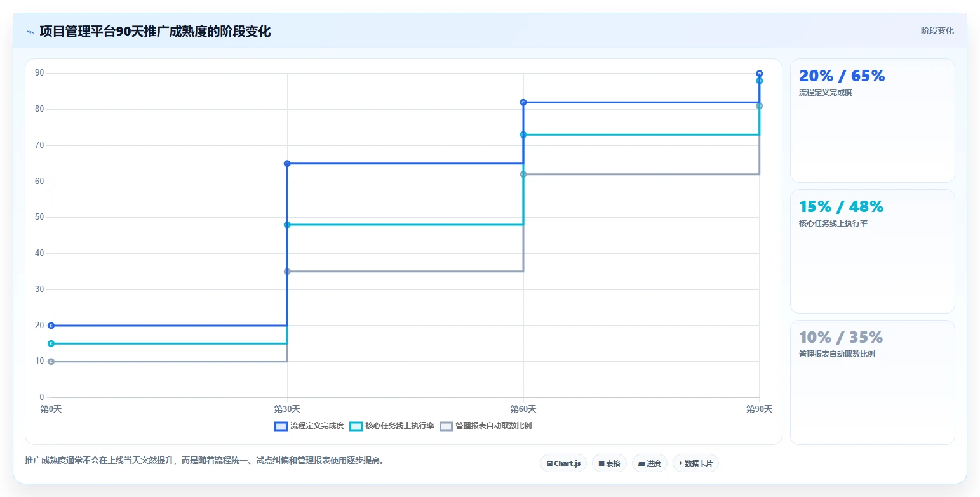
Task: Click the 表格 tag button
Action: [x=609, y=463]
